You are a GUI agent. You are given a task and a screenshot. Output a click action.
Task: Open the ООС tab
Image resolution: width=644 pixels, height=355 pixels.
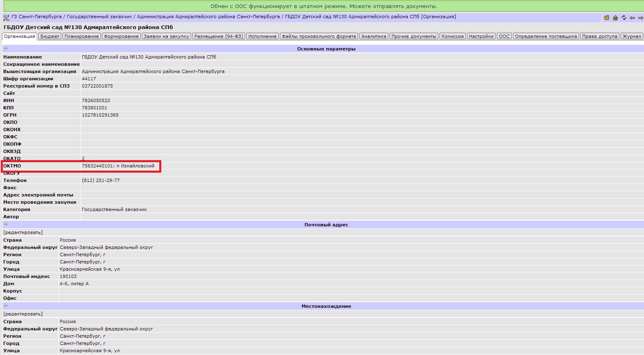click(x=504, y=36)
